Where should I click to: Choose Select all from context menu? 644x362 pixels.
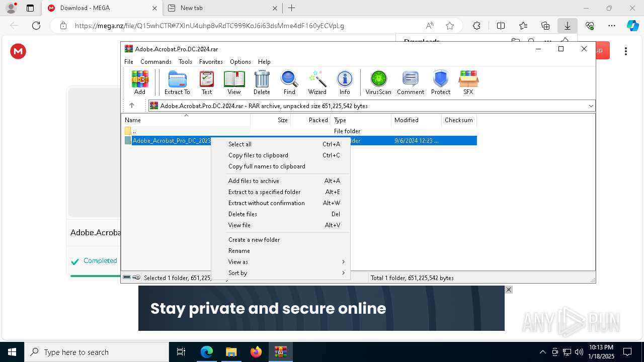tap(280, 144)
